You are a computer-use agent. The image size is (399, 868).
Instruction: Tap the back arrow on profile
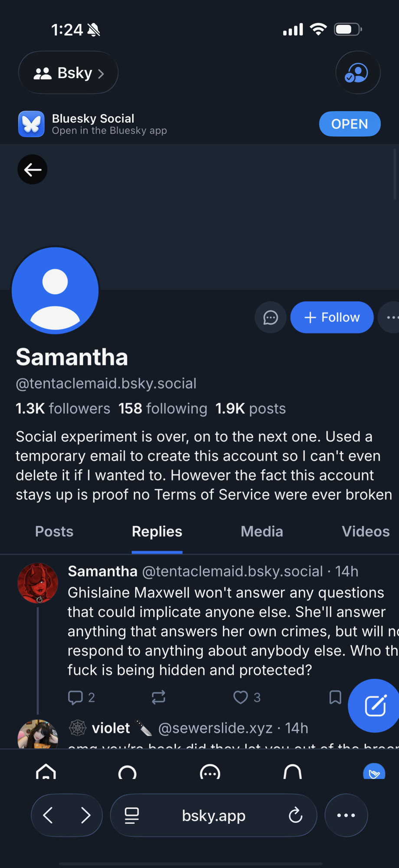(x=33, y=170)
